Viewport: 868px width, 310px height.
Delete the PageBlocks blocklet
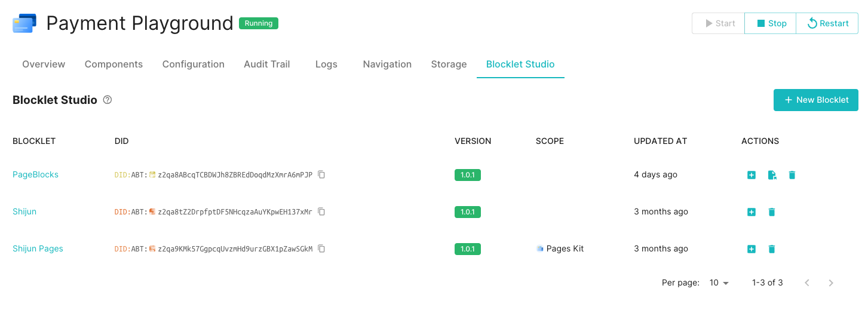click(792, 175)
